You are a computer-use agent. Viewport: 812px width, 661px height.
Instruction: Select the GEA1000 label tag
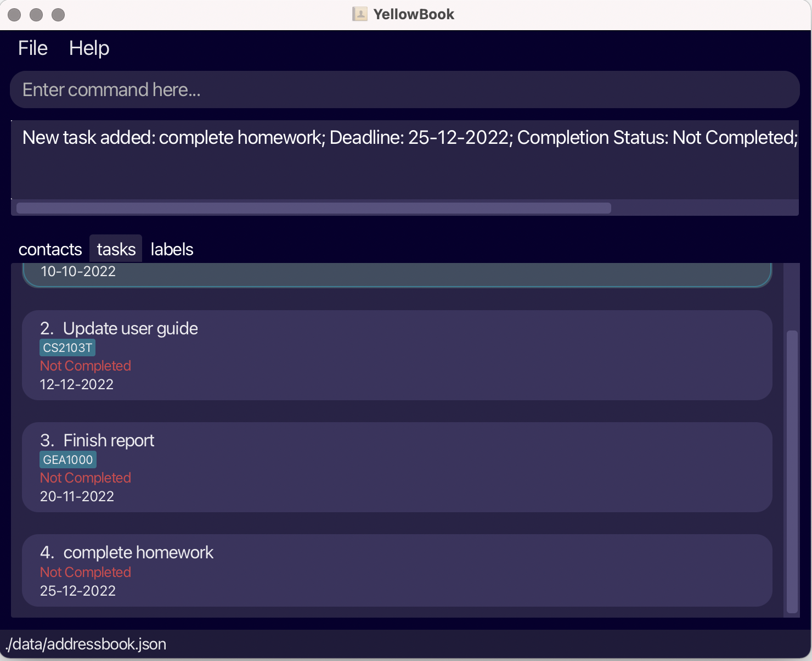click(x=68, y=460)
